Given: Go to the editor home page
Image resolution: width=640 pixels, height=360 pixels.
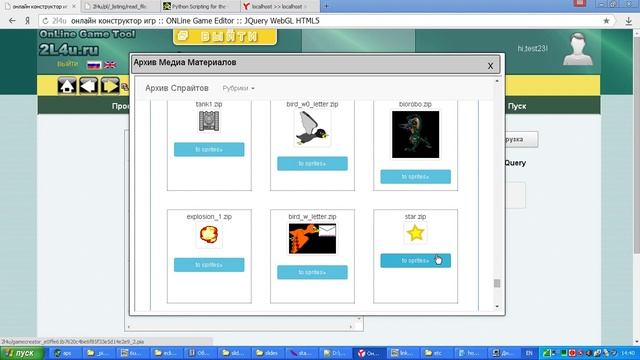Looking at the screenshot, I should pos(67,86).
